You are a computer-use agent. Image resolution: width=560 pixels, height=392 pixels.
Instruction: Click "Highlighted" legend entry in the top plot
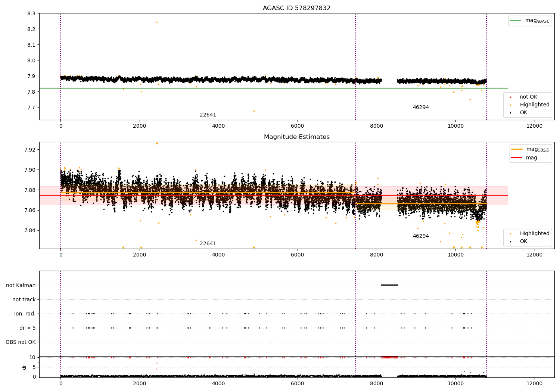[x=535, y=105]
